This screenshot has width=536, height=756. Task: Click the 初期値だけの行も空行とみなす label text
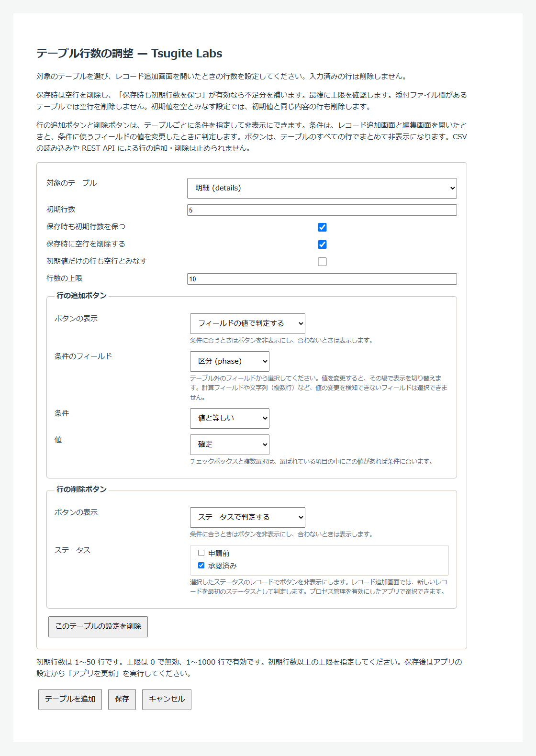[x=97, y=261]
